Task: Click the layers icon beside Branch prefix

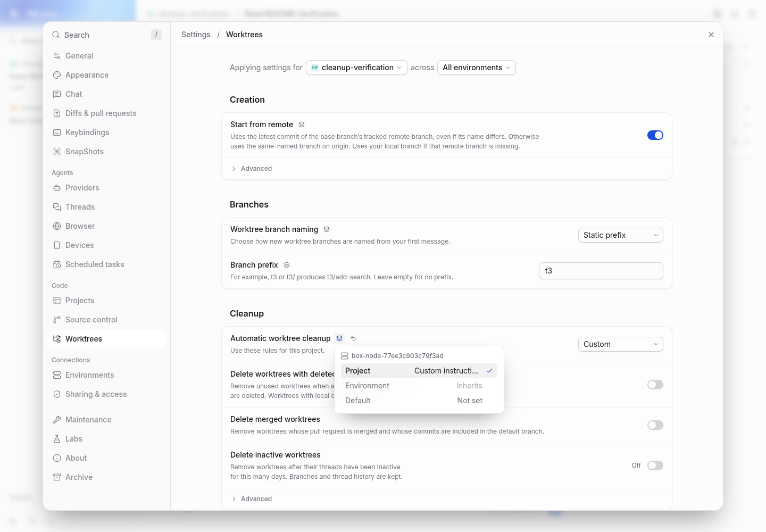Action: coord(287,265)
